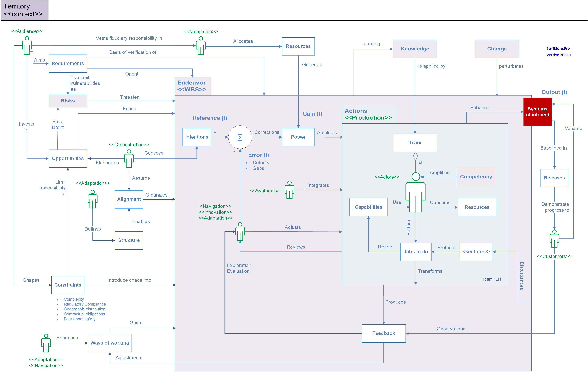Image resolution: width=588 pixels, height=381 pixels.
Task: Click the top Navigation person icon
Action: pyautogui.click(x=201, y=46)
